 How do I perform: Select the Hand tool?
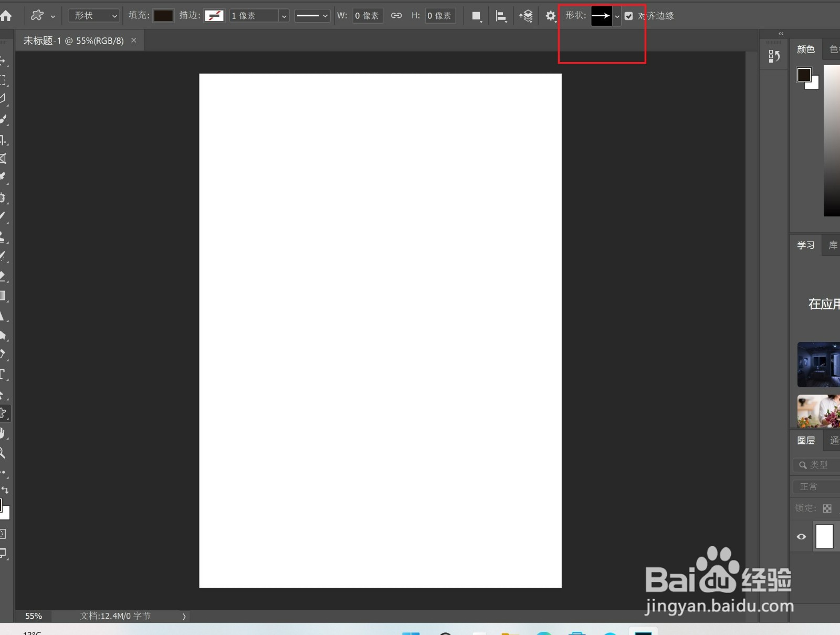(3, 433)
